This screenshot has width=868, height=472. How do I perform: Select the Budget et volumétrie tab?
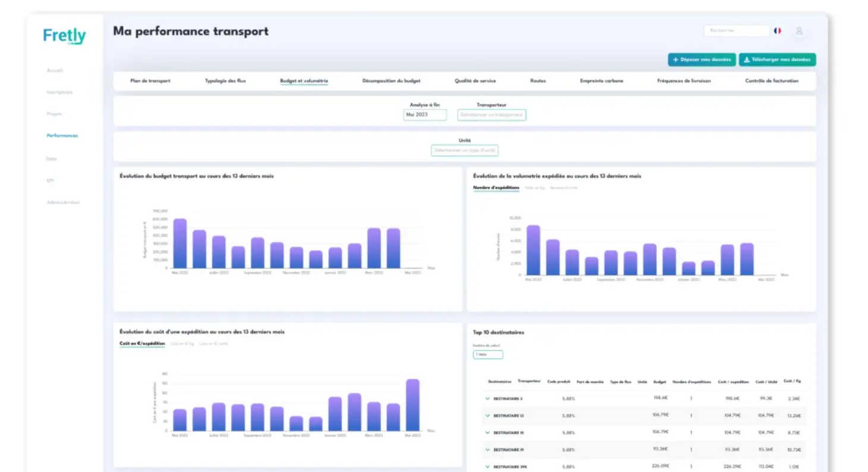304,81
